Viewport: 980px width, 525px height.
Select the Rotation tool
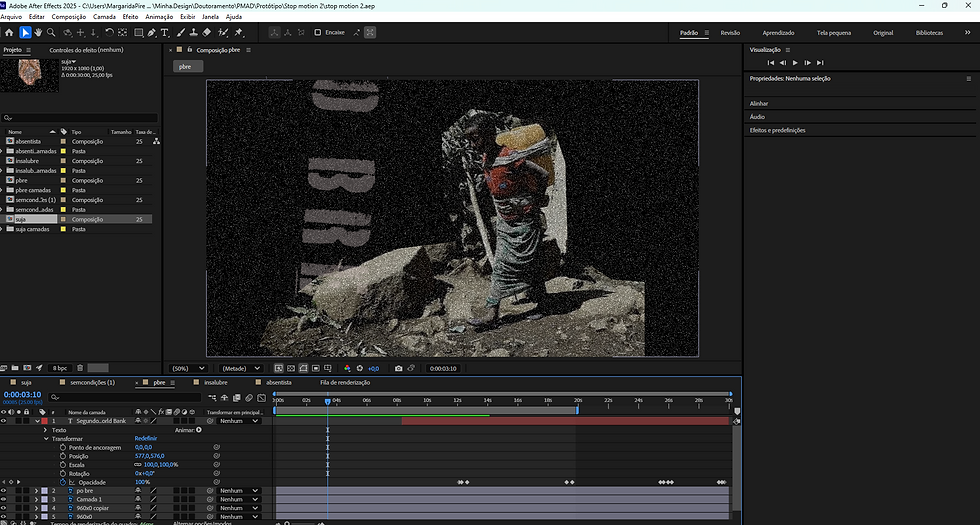(109, 32)
